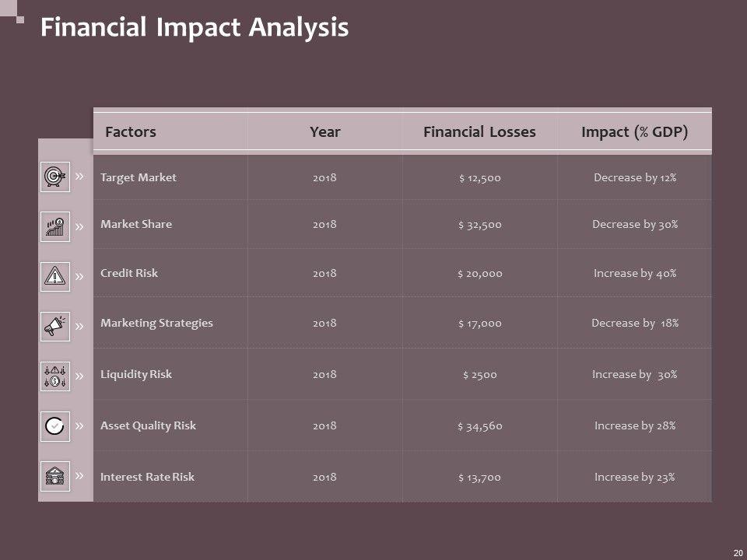Click the double chevron beside Liquidity Risk
The width and height of the screenshot is (747, 560).
coord(79,376)
